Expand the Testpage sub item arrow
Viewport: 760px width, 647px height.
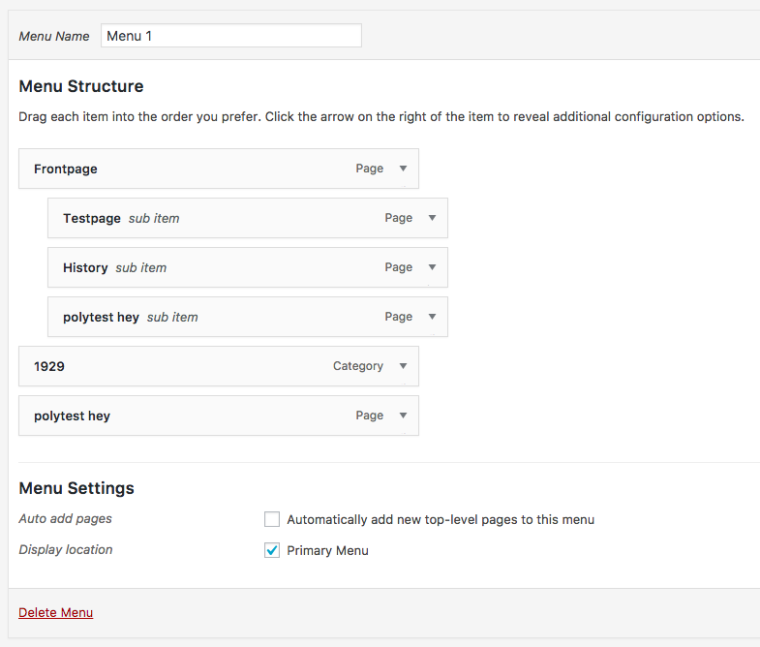[x=432, y=218]
